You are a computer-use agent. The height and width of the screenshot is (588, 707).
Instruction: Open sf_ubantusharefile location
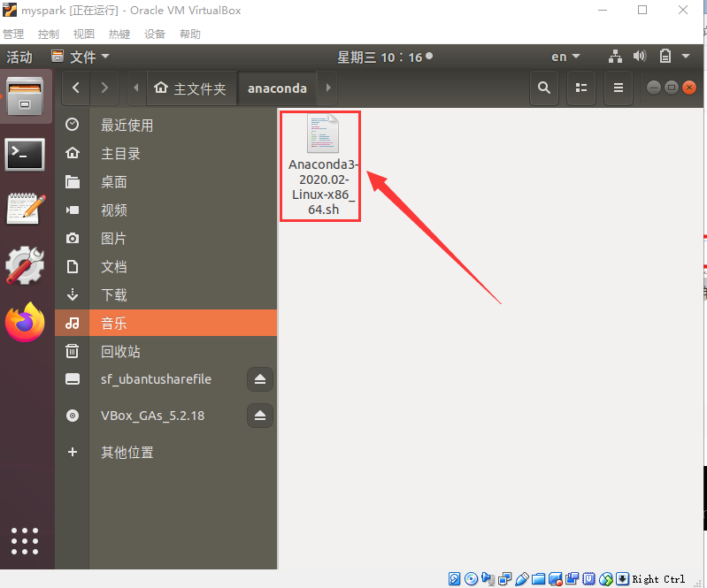click(x=156, y=379)
